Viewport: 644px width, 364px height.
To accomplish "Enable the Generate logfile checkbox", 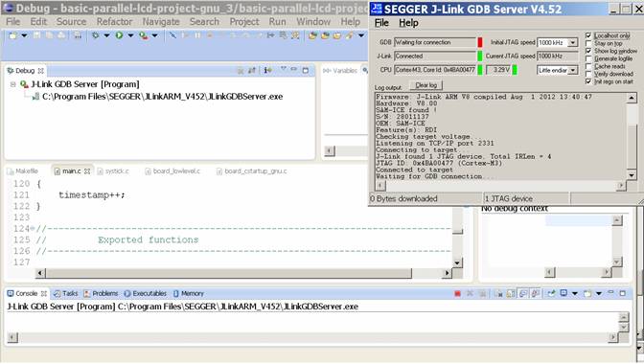I will tap(588, 58).
